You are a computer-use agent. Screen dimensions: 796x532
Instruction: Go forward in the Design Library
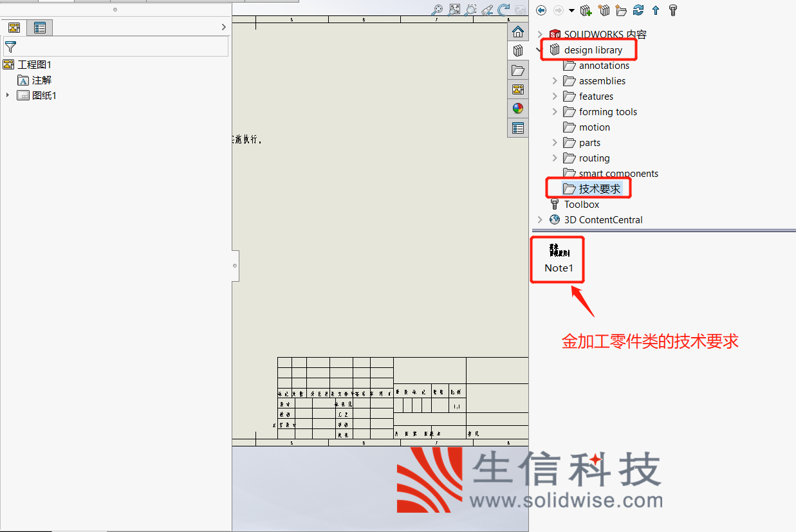[558, 10]
